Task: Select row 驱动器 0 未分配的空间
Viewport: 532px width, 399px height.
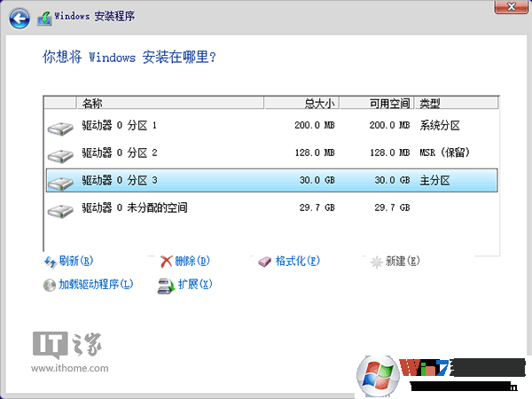Action: [272, 207]
